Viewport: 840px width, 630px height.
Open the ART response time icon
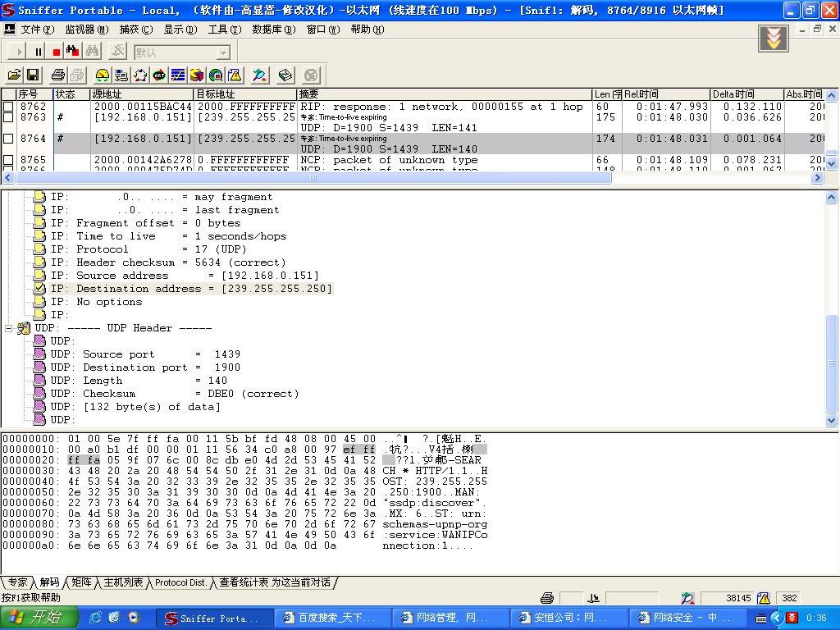(159, 75)
